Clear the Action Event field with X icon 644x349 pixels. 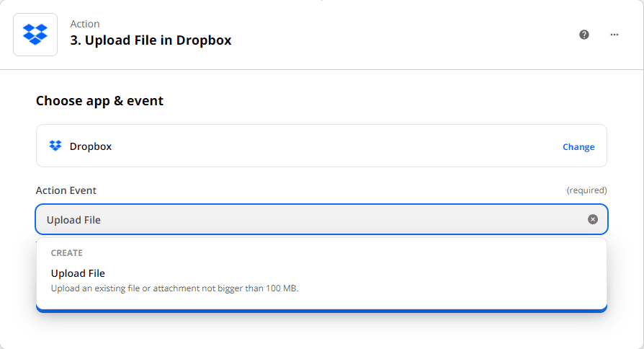coord(593,219)
